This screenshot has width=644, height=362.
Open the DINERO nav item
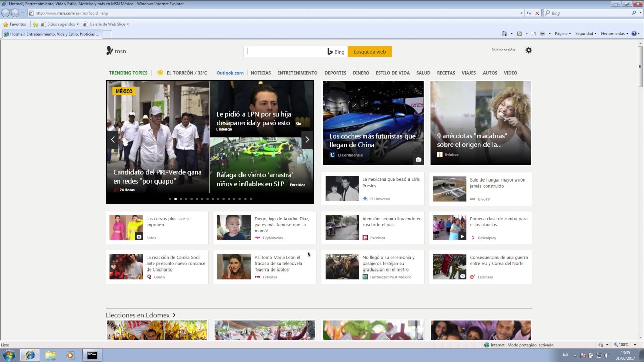coord(361,73)
